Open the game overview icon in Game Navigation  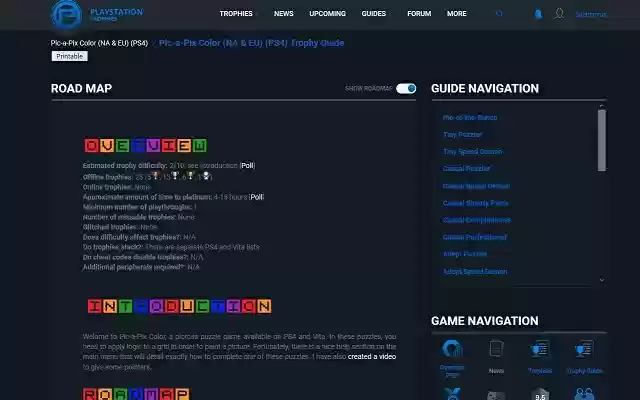[452, 349]
